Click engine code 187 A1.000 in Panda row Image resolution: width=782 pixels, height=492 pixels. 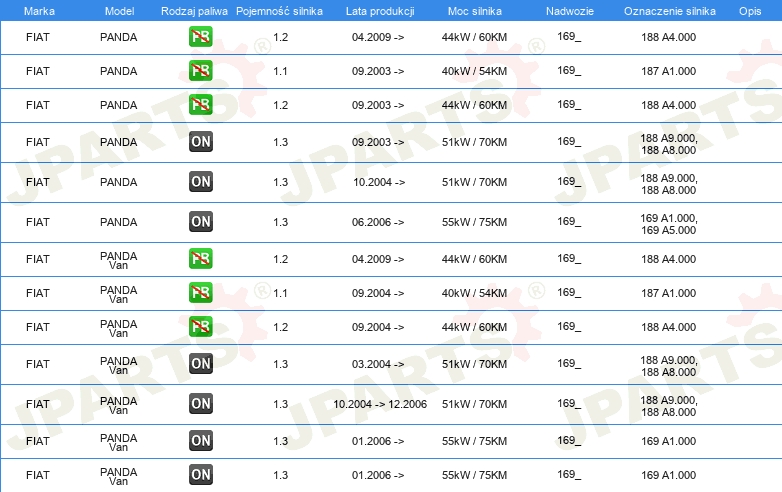tap(668, 71)
